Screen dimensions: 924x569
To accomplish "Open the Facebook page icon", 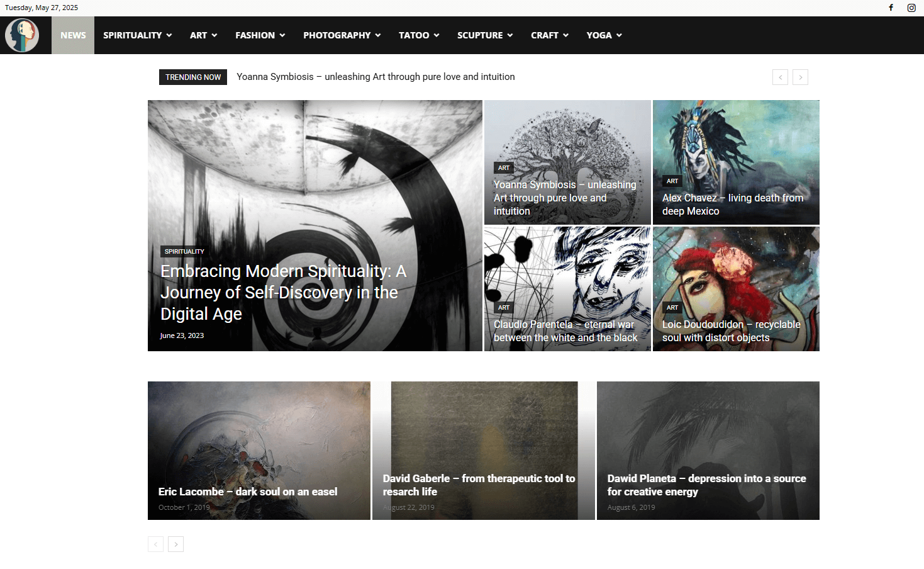I will click(x=891, y=8).
